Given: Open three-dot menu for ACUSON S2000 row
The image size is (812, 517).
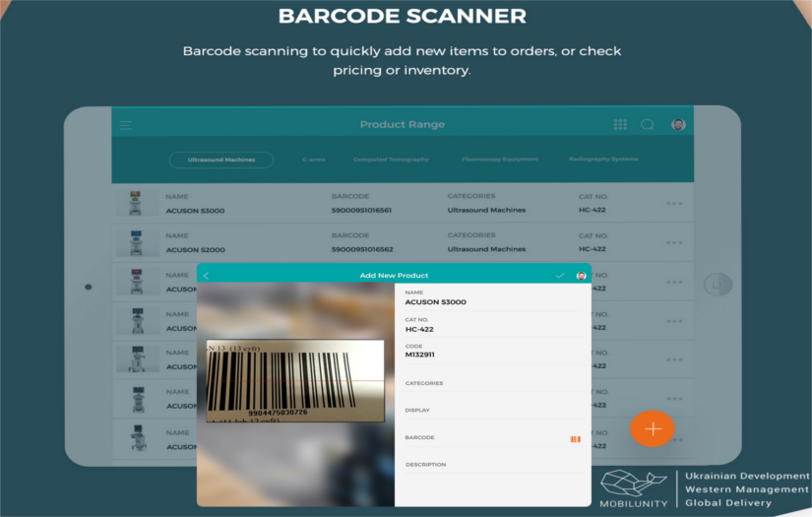Looking at the screenshot, I should [x=674, y=242].
